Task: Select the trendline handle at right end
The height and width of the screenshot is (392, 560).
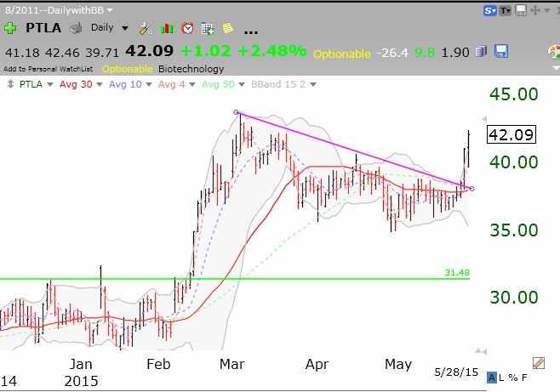Action: (471, 189)
